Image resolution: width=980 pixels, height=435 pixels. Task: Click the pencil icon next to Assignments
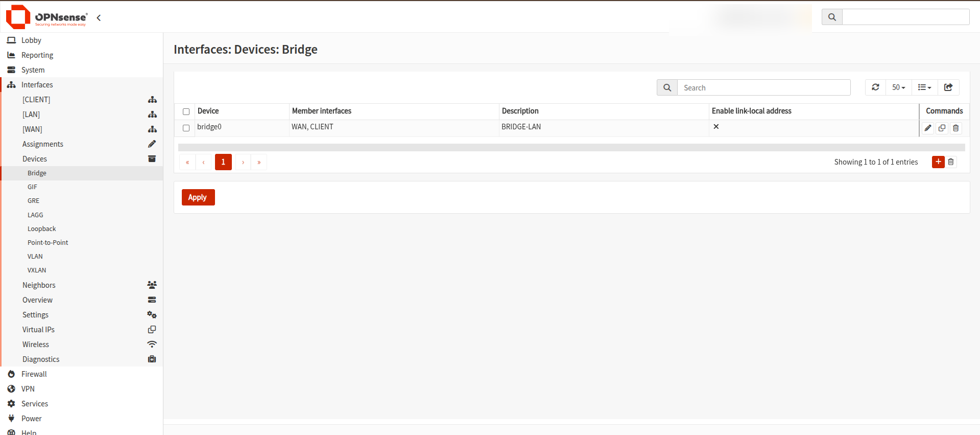coord(152,144)
